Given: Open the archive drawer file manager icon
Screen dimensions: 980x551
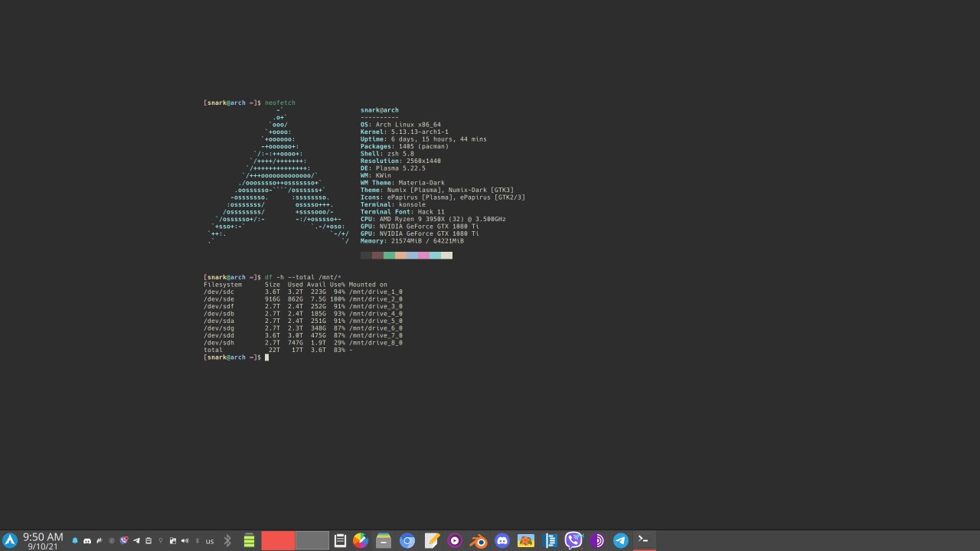Looking at the screenshot, I should [384, 541].
